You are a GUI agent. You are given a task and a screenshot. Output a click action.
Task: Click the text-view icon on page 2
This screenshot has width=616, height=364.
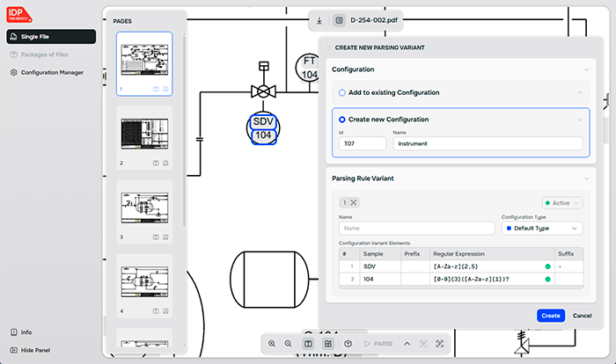click(x=156, y=163)
